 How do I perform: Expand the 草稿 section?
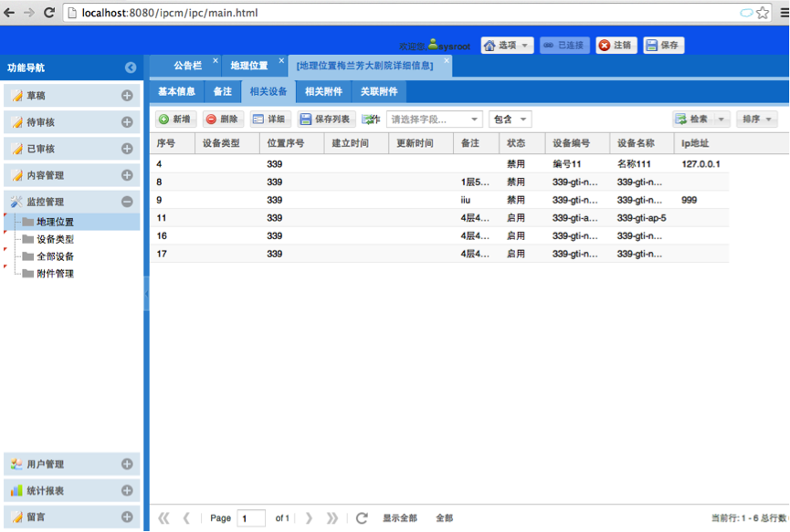127,96
